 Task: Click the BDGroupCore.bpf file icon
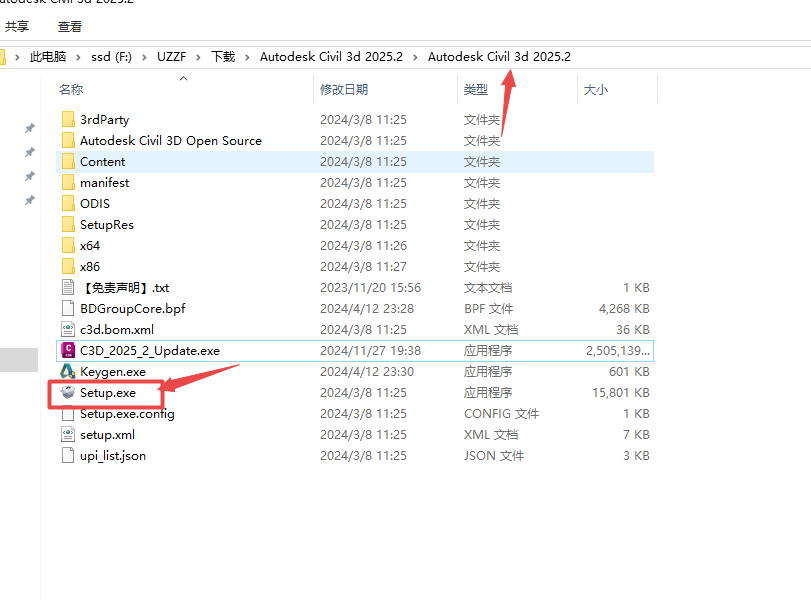point(67,309)
